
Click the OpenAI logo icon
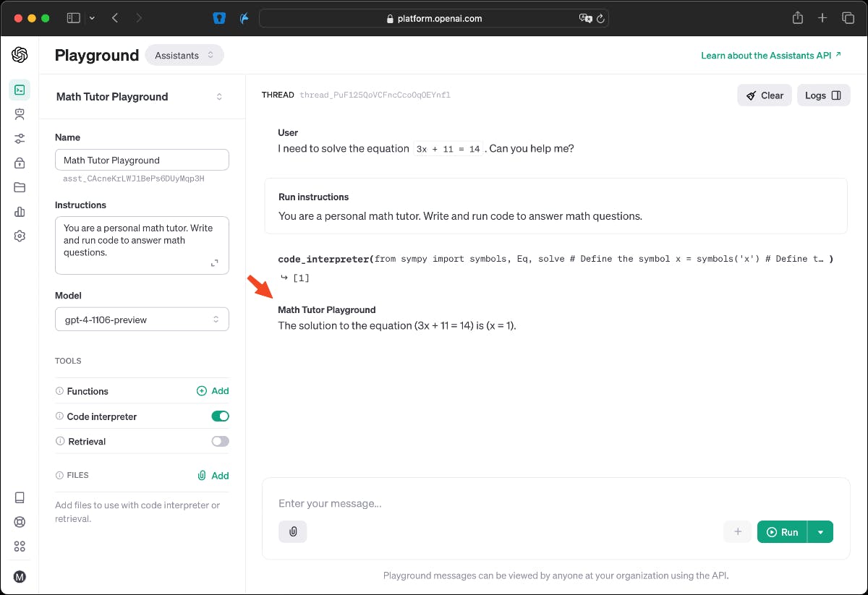click(x=20, y=55)
